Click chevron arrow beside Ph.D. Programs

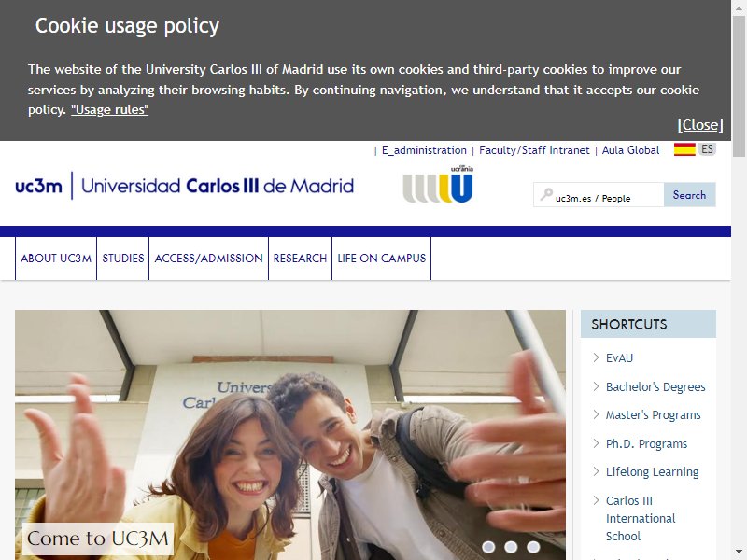point(596,443)
